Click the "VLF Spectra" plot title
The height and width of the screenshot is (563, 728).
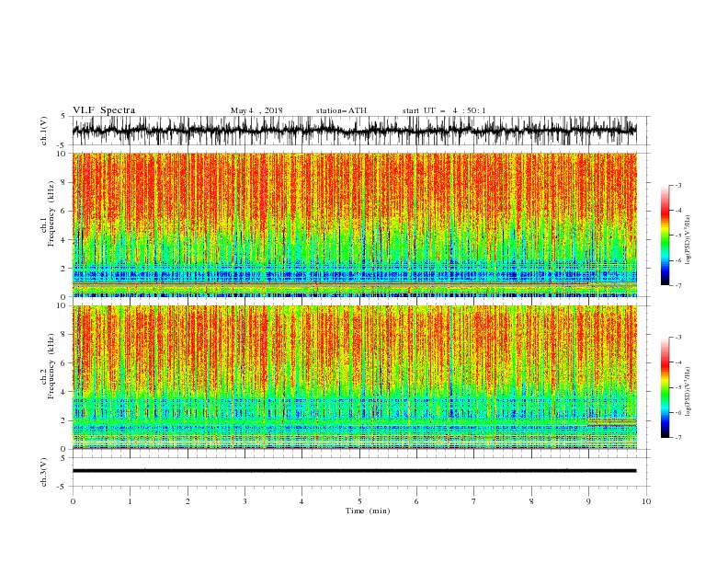click(x=104, y=110)
